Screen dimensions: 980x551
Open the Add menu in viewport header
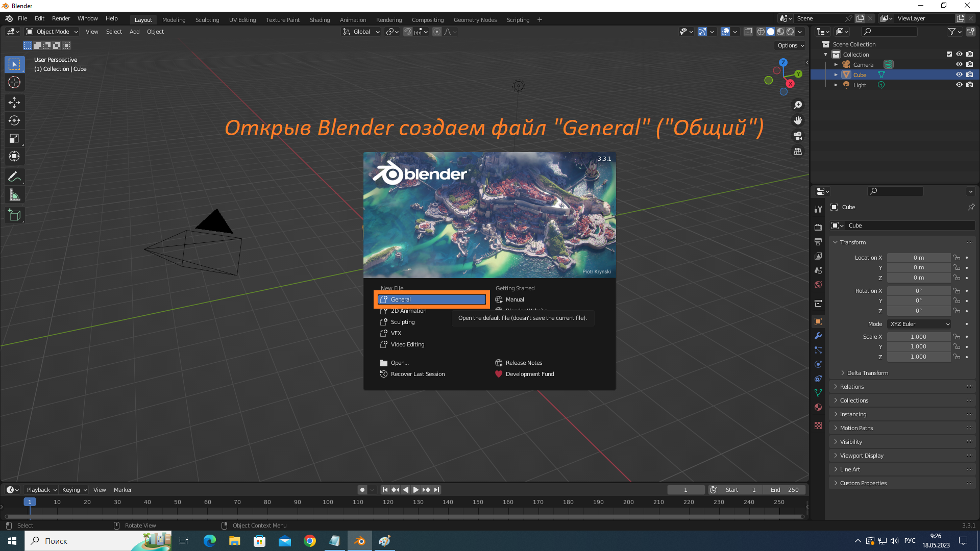(134, 32)
